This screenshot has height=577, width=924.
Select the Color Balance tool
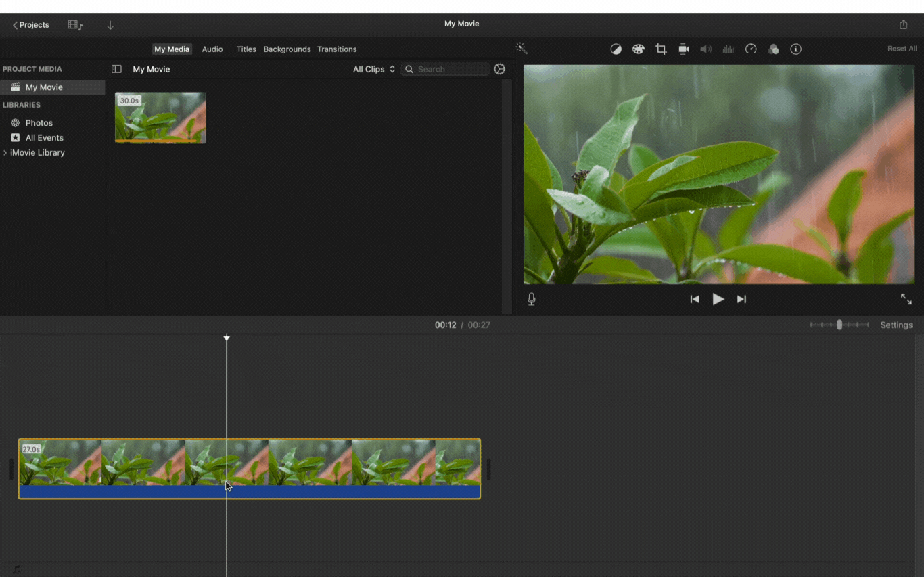click(x=616, y=49)
